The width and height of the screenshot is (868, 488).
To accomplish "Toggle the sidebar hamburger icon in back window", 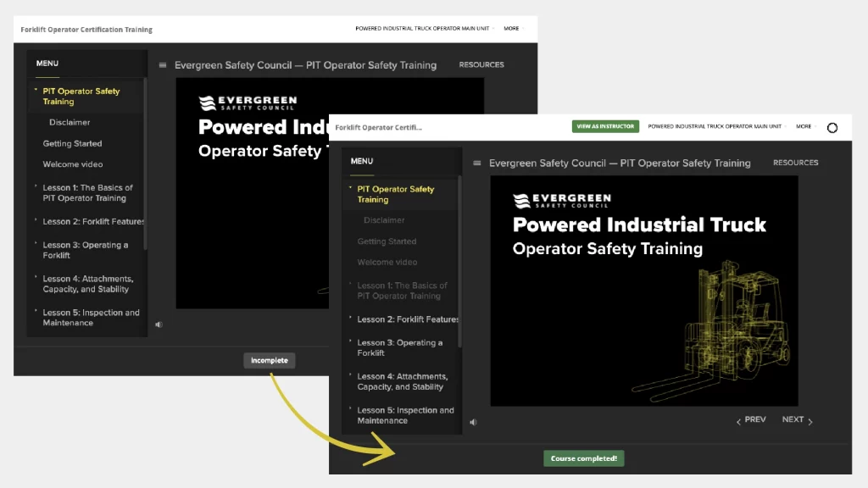I will tap(162, 65).
